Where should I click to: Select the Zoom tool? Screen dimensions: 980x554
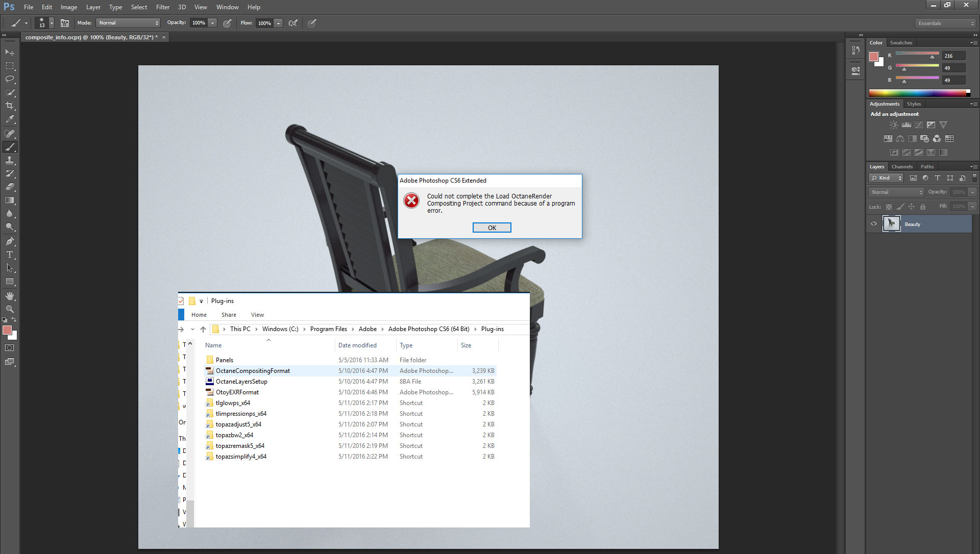tap(10, 309)
